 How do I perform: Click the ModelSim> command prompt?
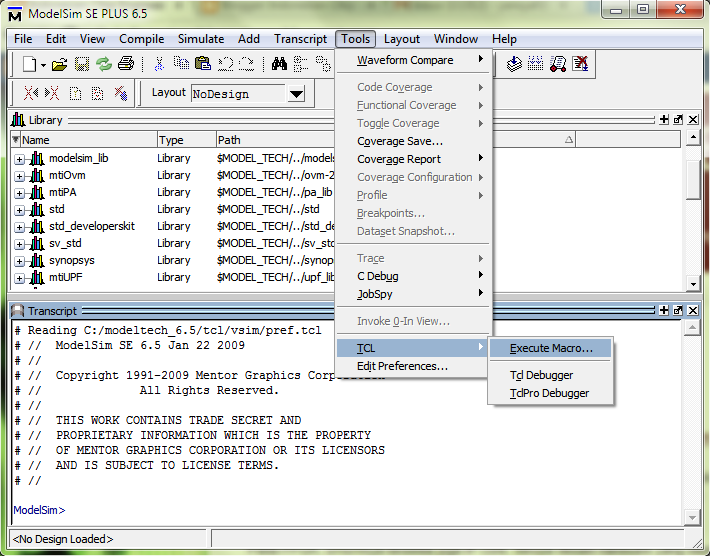coord(39,510)
